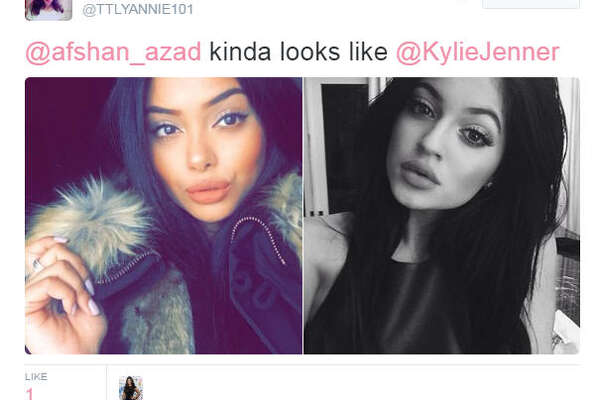Open the @KylieJenner mention link
This screenshot has height=400, width=600.
478,52
